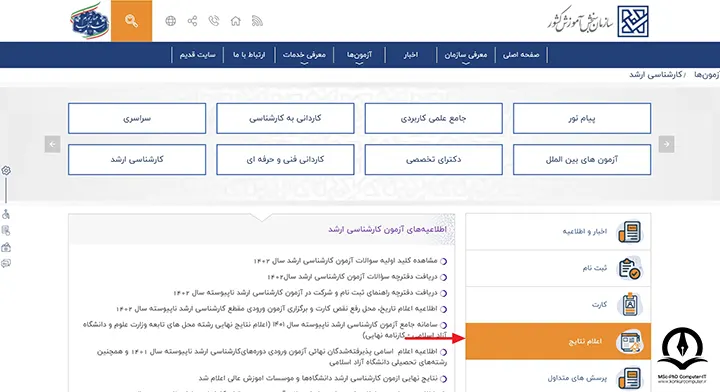Screen dimensions: 720x392
Task: Open the اخبار و اطلاعیه sidebar tab
Action: [x=558, y=232]
